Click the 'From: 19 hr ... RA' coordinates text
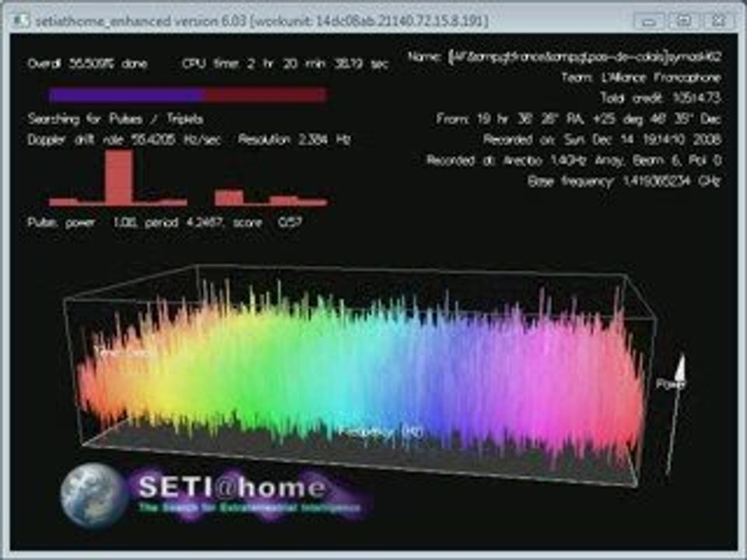This screenshot has height=560, width=747. [579, 118]
